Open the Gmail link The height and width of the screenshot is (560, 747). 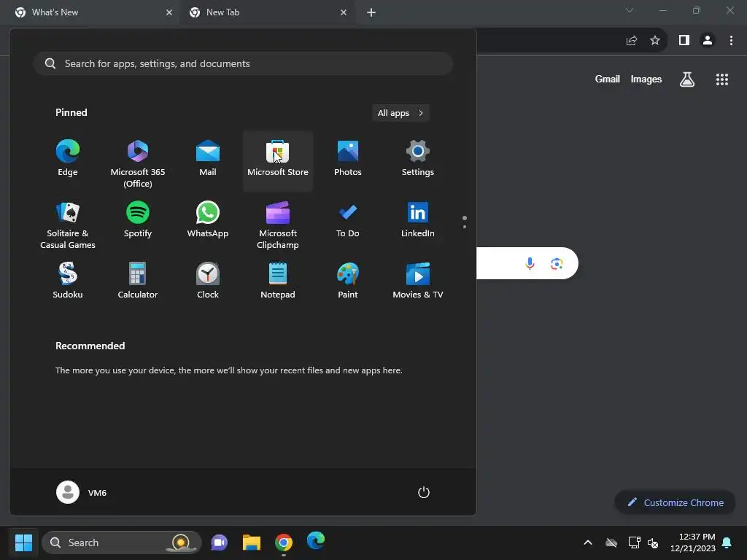(607, 79)
